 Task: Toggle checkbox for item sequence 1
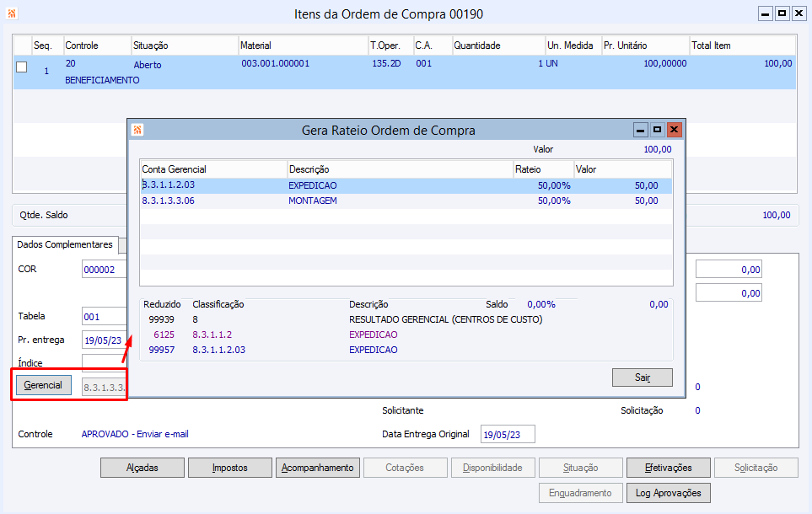coord(22,67)
